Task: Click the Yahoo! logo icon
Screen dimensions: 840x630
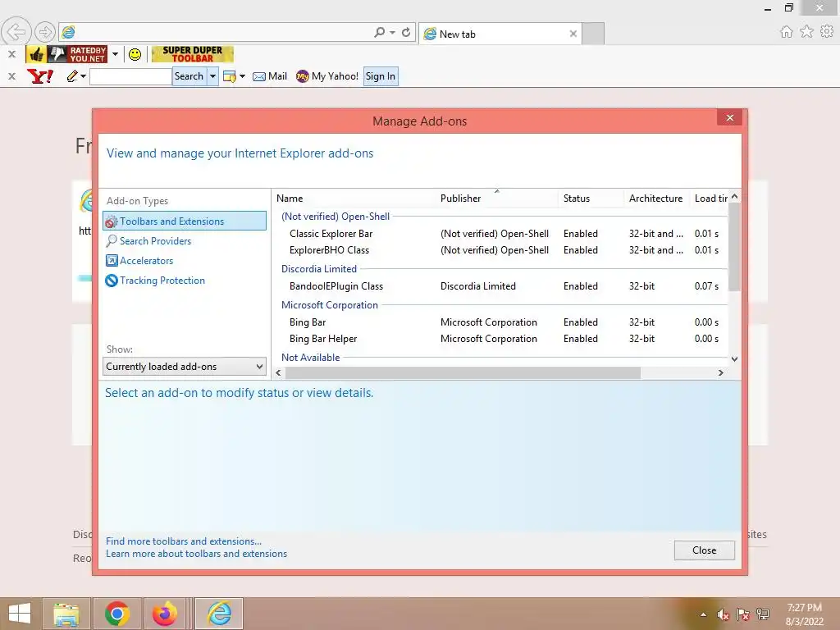Action: pyautogui.click(x=40, y=76)
